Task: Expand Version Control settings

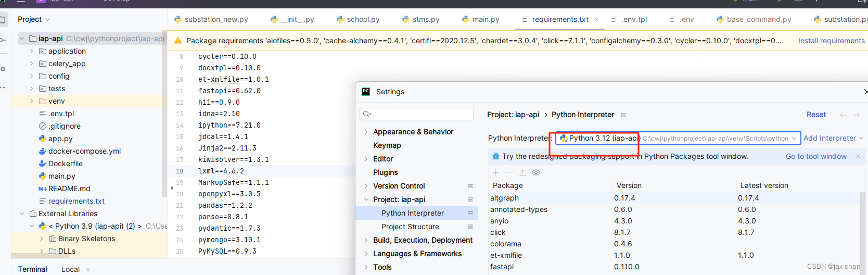Action: [366, 186]
